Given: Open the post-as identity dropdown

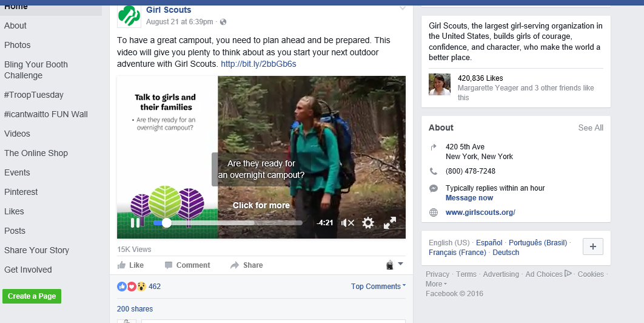Looking at the screenshot, I should pos(395,265).
